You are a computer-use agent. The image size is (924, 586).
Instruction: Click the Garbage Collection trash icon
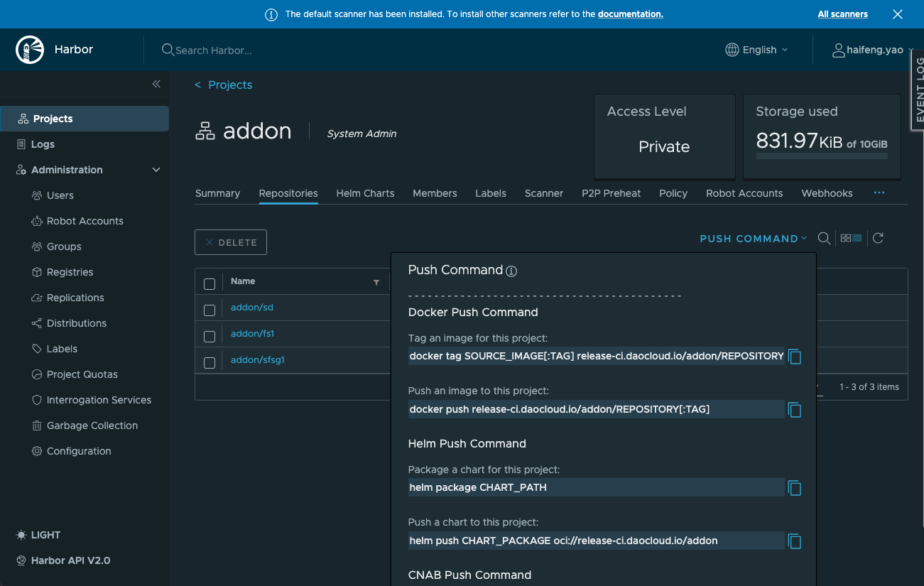coord(37,425)
